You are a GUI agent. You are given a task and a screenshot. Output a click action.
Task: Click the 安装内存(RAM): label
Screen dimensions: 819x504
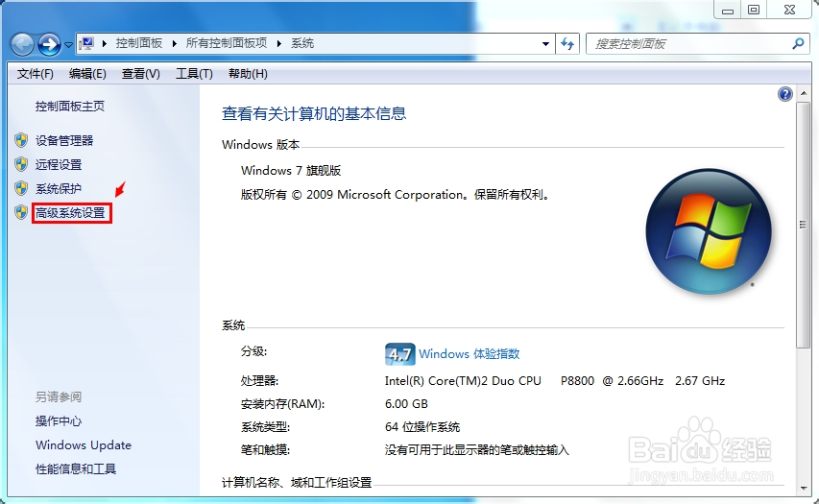(x=282, y=404)
